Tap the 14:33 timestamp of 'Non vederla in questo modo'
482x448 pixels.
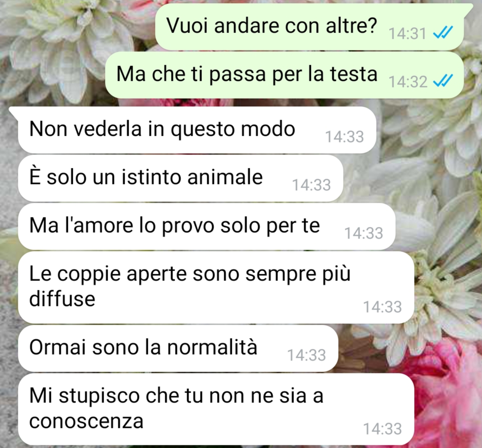344,137
